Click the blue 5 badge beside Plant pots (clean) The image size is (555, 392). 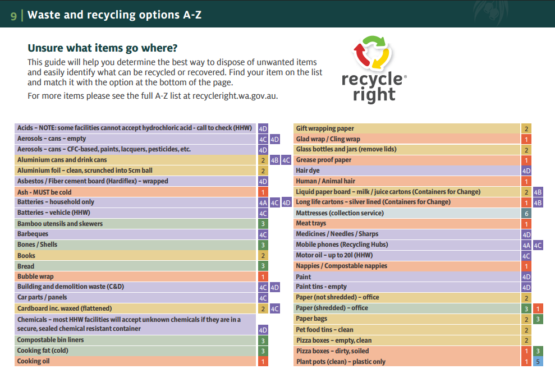pos(538,362)
